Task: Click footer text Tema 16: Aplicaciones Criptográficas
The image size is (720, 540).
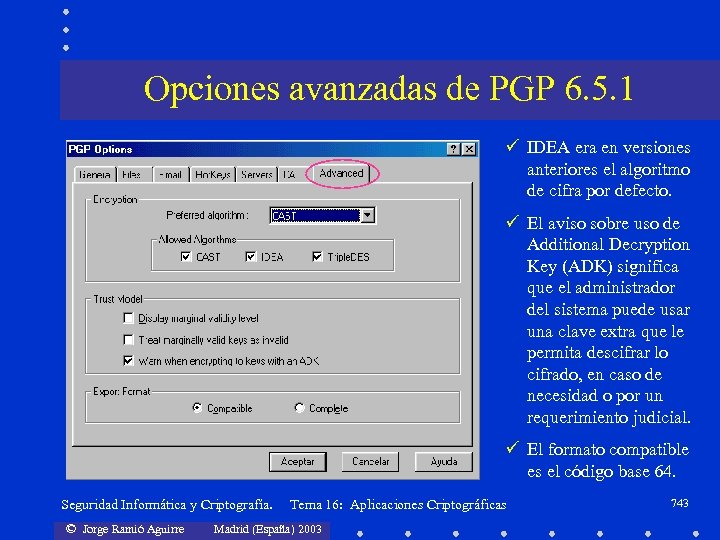Action: 398,505
